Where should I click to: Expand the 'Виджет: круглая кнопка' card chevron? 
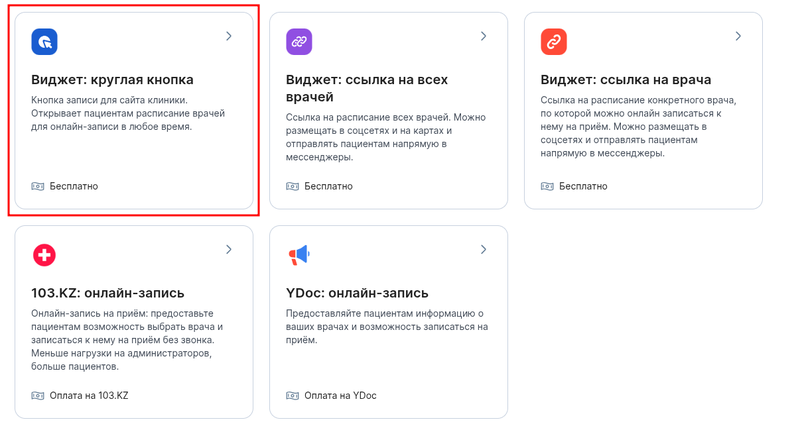229,36
